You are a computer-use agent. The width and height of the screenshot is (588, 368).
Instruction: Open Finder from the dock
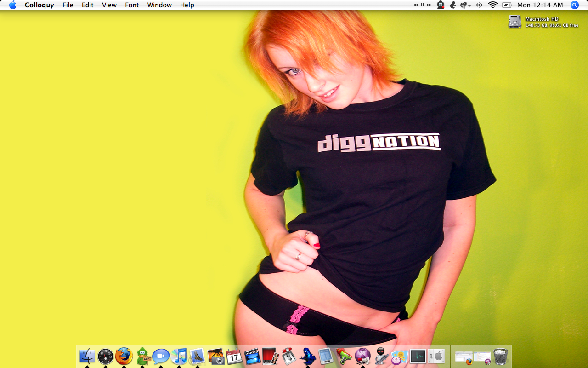[x=87, y=356]
